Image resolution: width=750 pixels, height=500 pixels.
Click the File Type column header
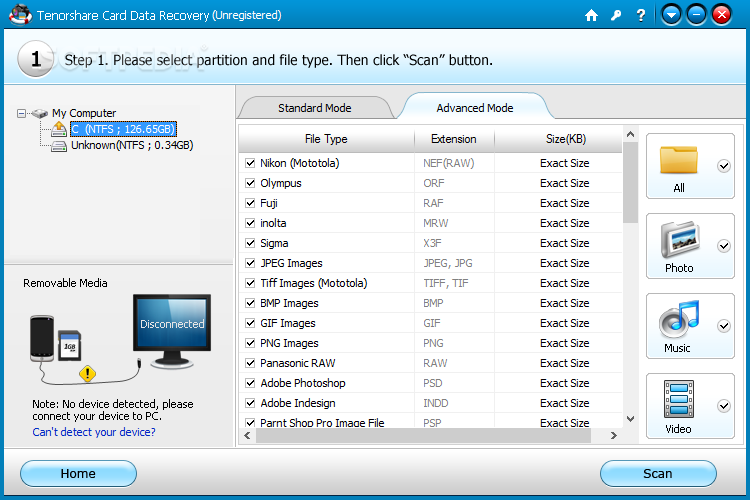(x=326, y=139)
